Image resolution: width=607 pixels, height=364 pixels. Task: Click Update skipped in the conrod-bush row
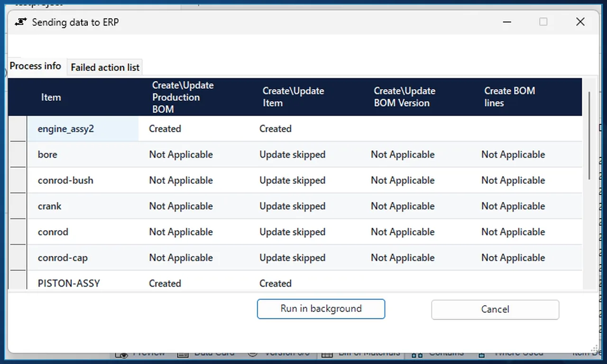coord(293,181)
